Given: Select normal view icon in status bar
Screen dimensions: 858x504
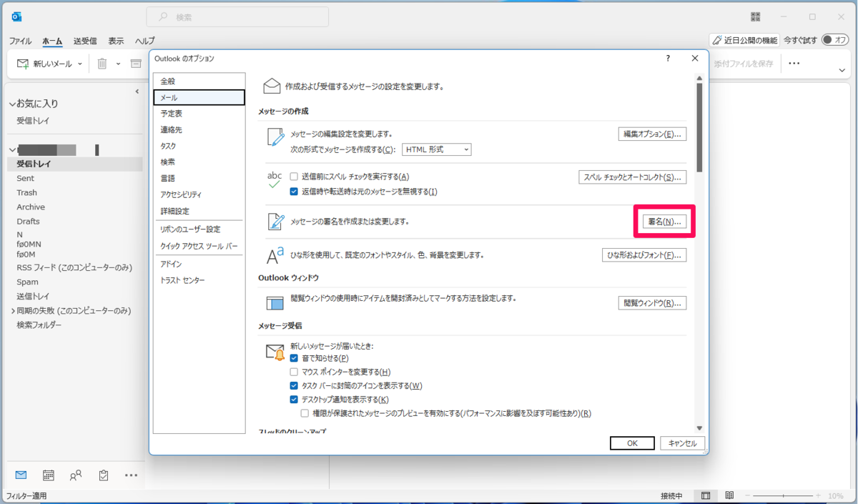Looking at the screenshot, I should click(706, 496).
